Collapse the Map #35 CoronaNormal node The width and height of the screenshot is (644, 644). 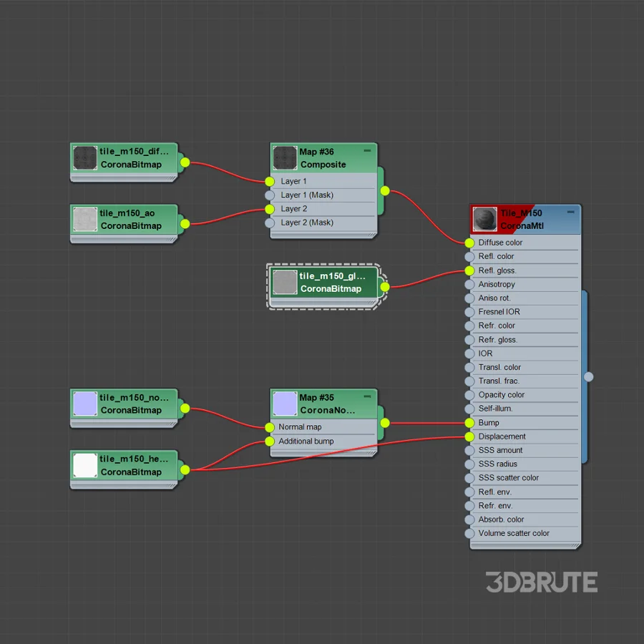[367, 396]
